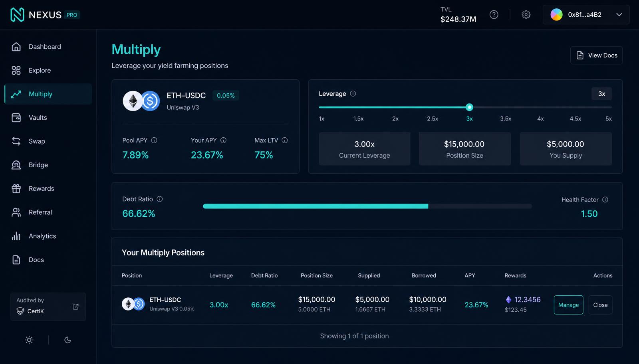Open the Referral menu link
Screen dimensions: 639x364
pos(48,212)
